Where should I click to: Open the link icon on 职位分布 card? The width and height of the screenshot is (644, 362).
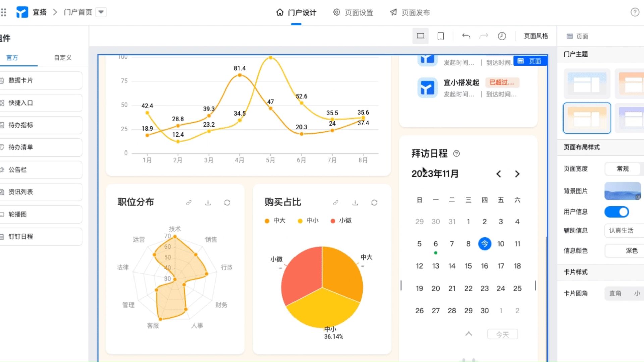pos(189,203)
